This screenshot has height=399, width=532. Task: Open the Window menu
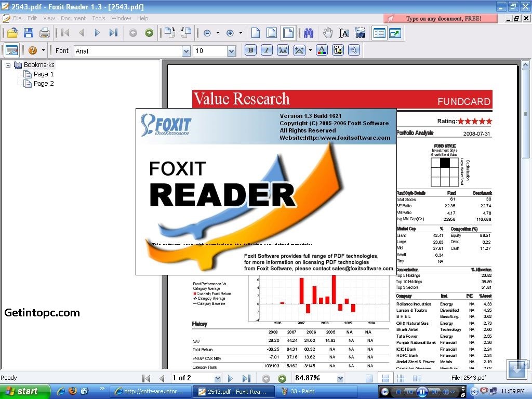point(121,18)
